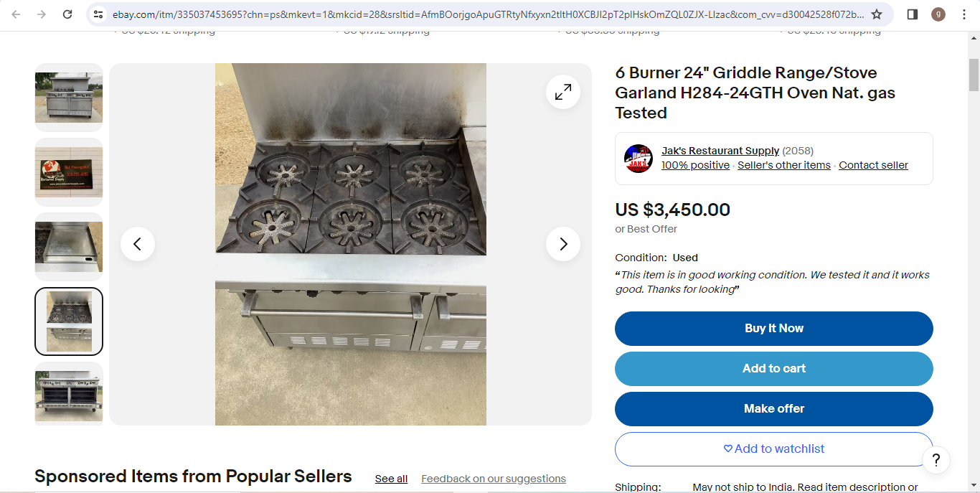Image resolution: width=980 pixels, height=493 pixels.
Task: Click the Add to cart button
Action: [x=774, y=369]
